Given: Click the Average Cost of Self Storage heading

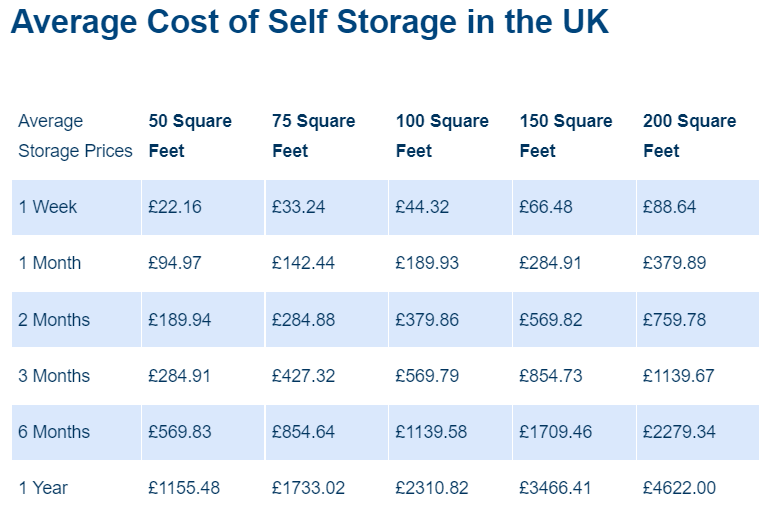Looking at the screenshot, I should tap(309, 23).
